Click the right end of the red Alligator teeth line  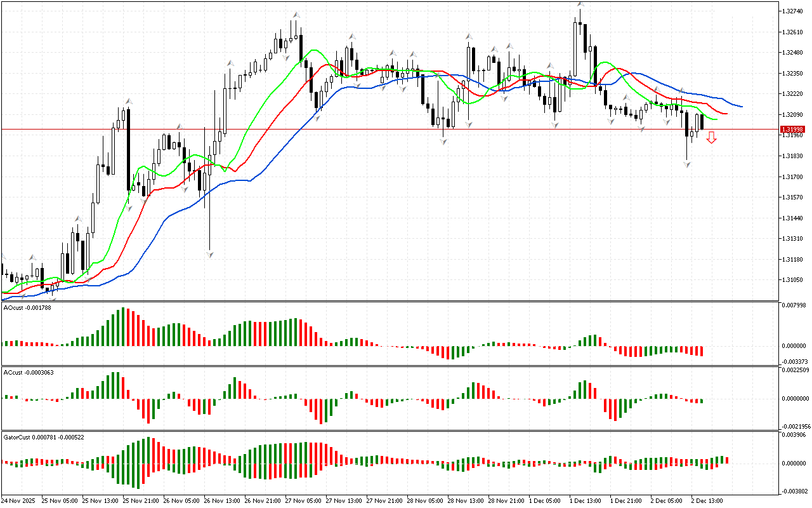point(727,114)
